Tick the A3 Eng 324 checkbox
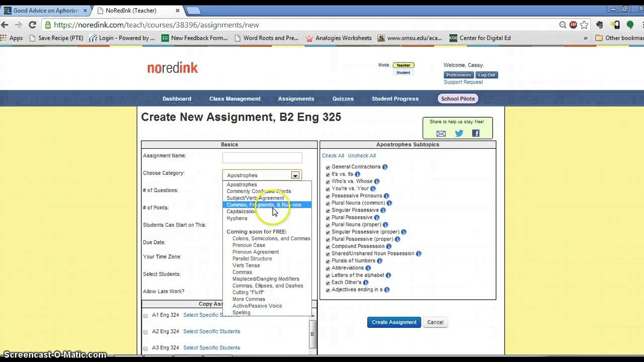The image size is (644, 362). [145, 348]
